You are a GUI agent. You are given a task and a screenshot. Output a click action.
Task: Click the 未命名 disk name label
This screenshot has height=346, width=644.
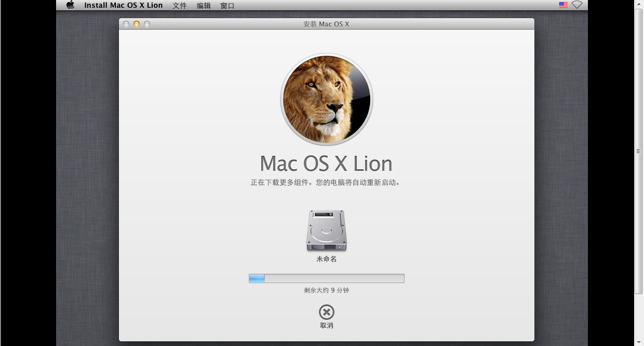click(x=327, y=259)
